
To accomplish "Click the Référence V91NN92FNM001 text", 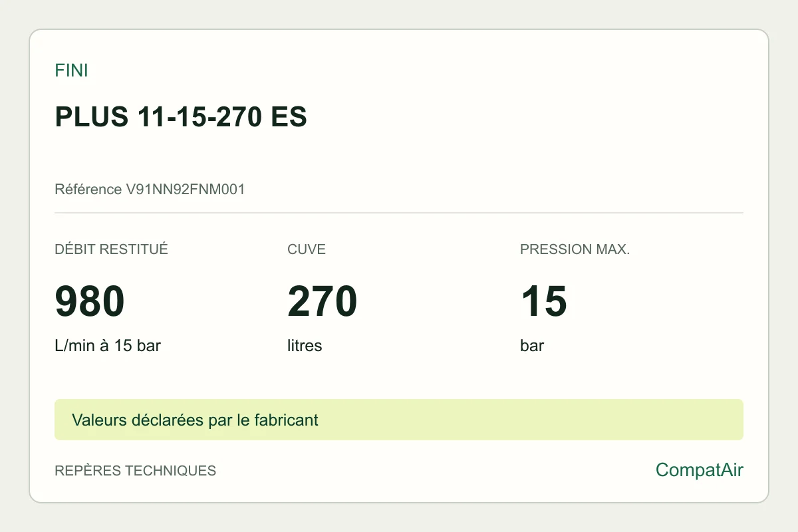I will (x=150, y=190).
